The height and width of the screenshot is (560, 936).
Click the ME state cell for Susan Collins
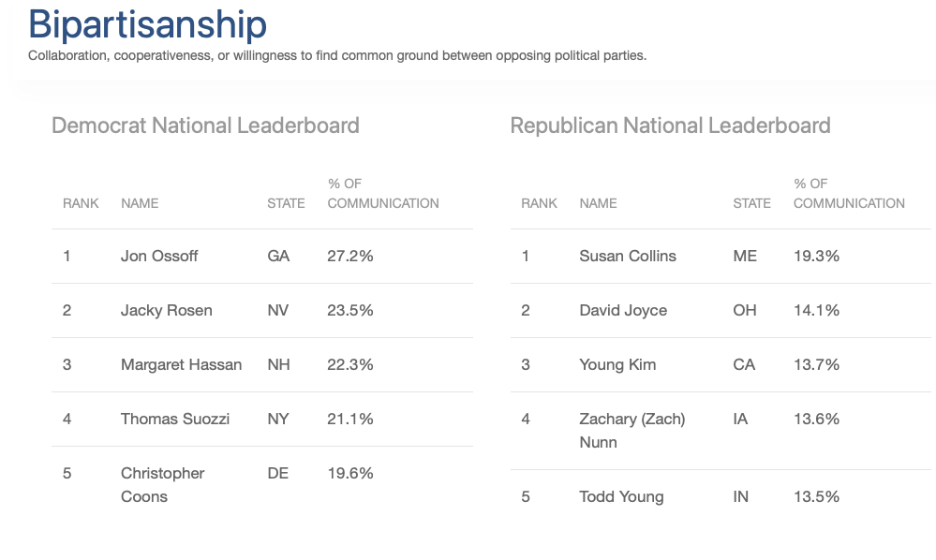[x=744, y=256]
